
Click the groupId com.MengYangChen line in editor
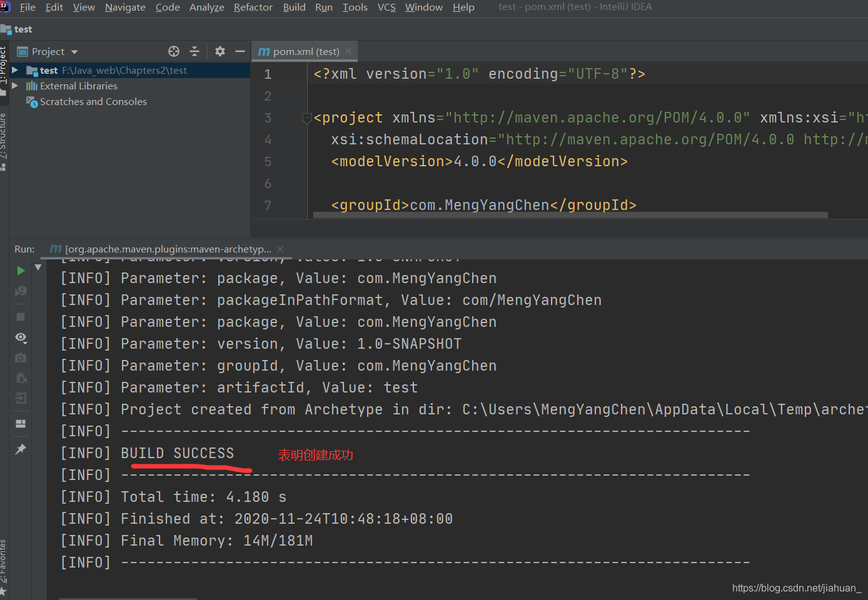tap(483, 205)
